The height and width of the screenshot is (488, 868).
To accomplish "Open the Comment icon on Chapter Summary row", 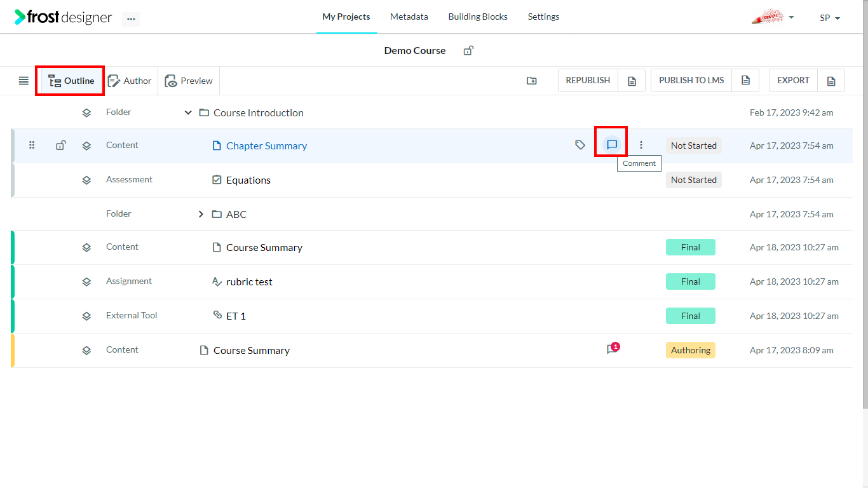I will (612, 145).
